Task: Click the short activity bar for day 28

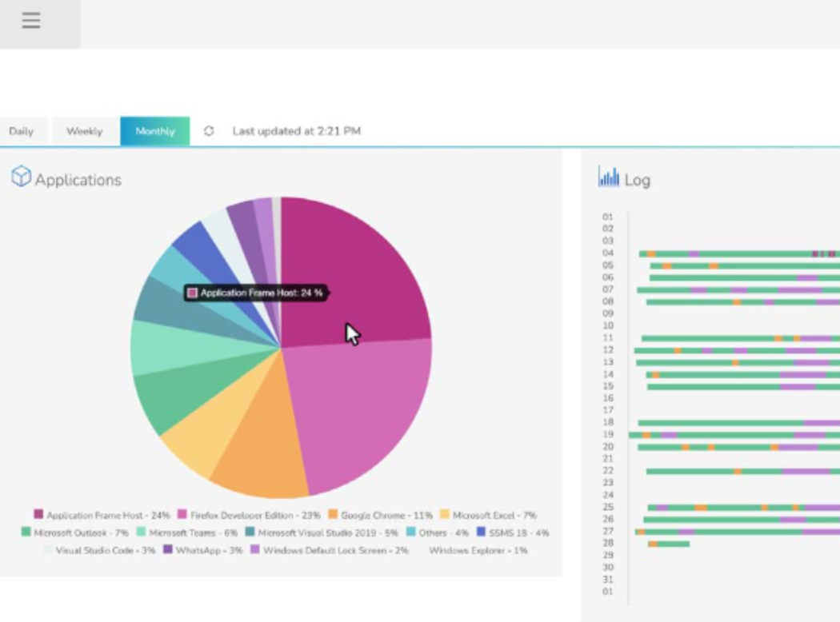Action: click(669, 544)
